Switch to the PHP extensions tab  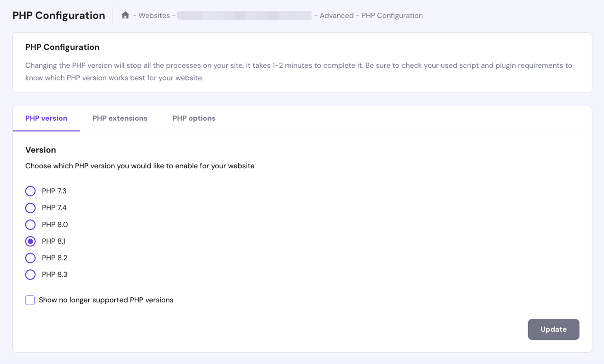(x=120, y=118)
